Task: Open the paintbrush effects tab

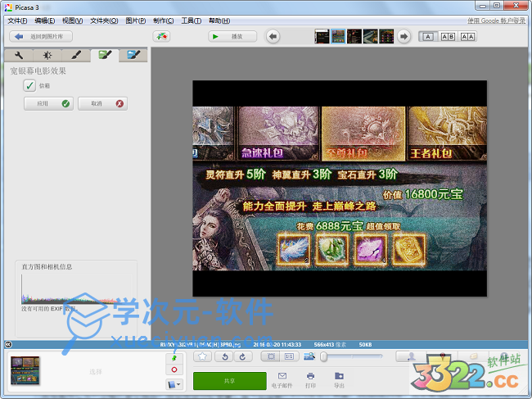Action: pyautogui.click(x=76, y=56)
